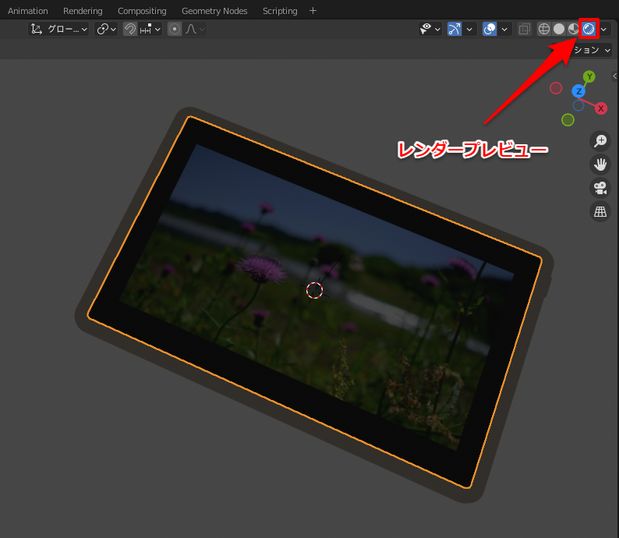Toggle viewport gizmos display
The height and width of the screenshot is (538, 619).
tap(454, 29)
